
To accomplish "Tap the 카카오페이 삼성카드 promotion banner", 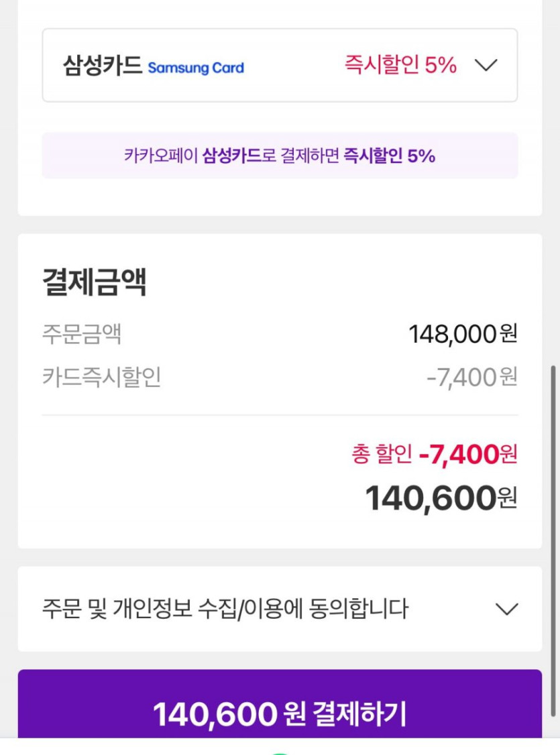I will click(x=280, y=156).
